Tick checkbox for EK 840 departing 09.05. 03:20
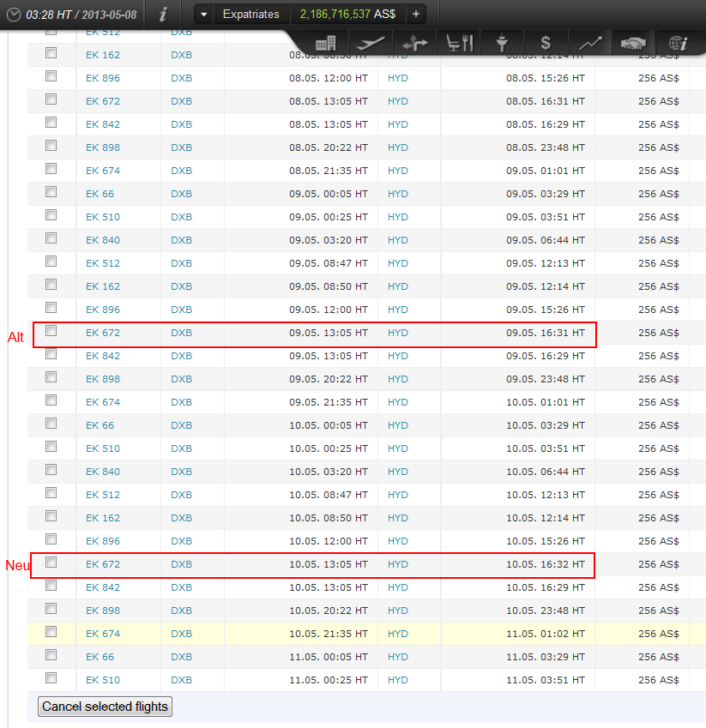The height and width of the screenshot is (728, 706). [51, 238]
